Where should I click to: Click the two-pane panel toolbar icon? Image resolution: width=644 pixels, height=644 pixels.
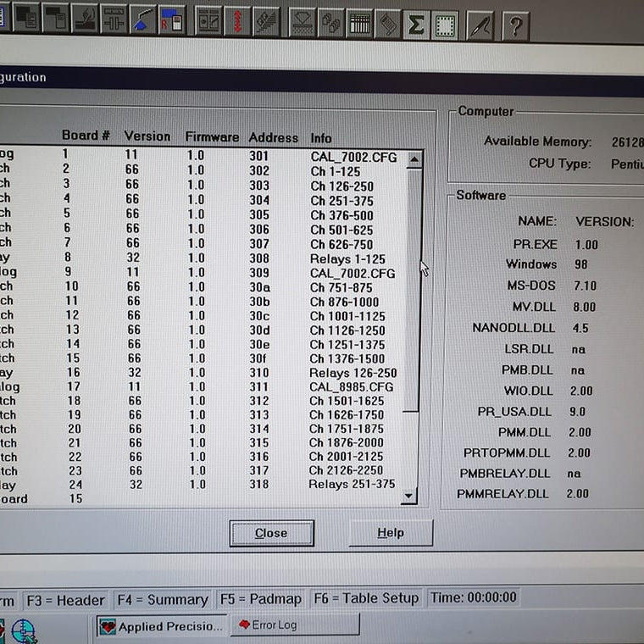pyautogui.click(x=208, y=19)
